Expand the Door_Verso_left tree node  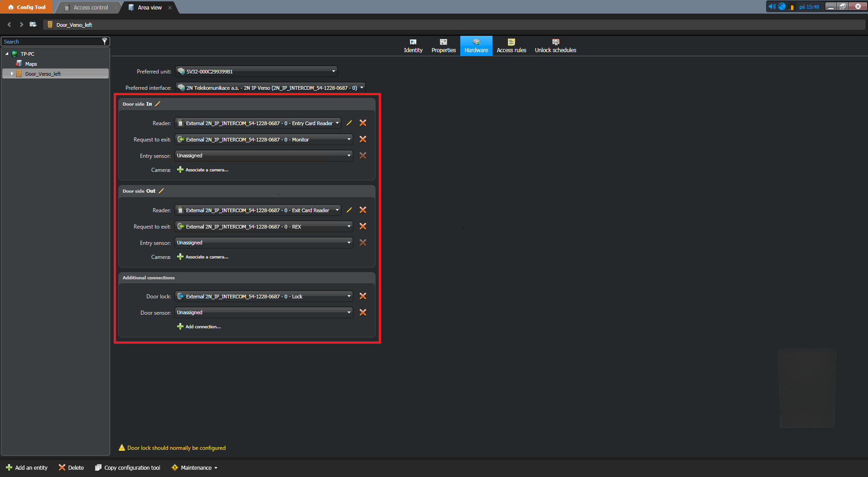(x=12, y=73)
